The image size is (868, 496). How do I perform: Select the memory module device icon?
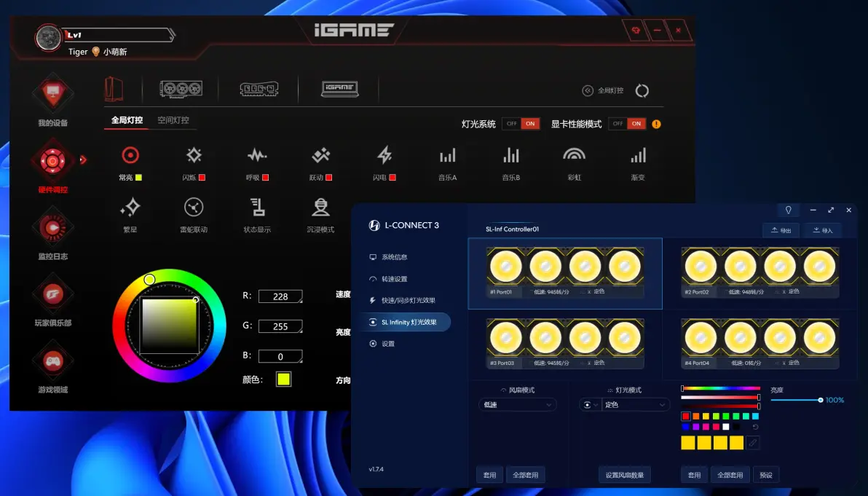tap(259, 89)
